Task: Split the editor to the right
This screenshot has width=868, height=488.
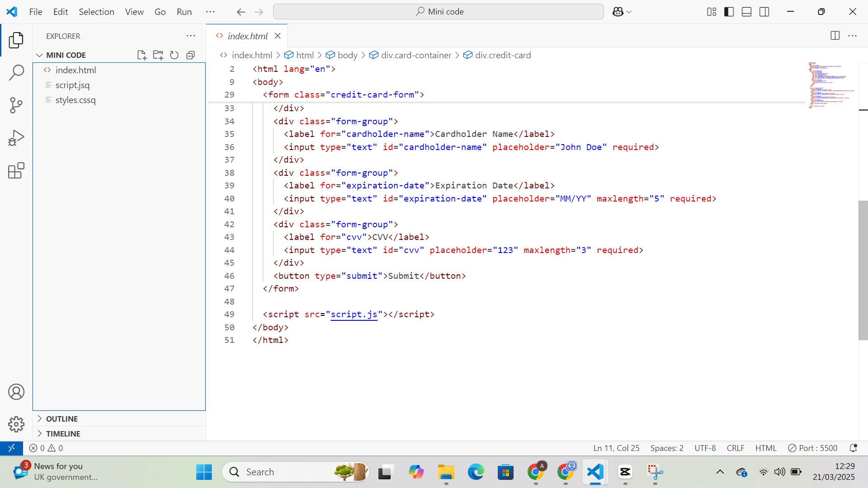Action: tap(835, 36)
